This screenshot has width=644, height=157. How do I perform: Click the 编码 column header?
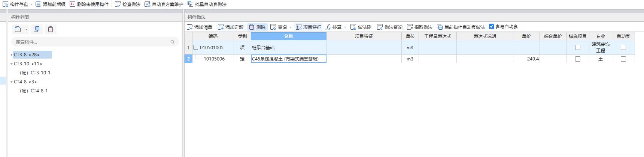213,36
